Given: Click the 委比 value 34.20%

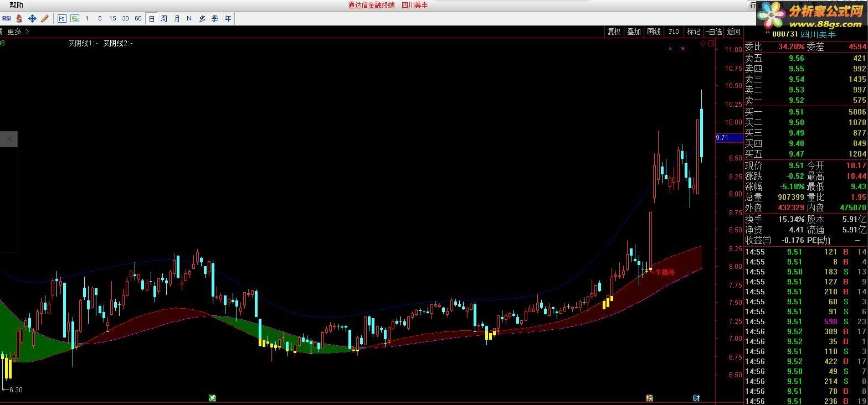Looking at the screenshot, I should 791,47.
